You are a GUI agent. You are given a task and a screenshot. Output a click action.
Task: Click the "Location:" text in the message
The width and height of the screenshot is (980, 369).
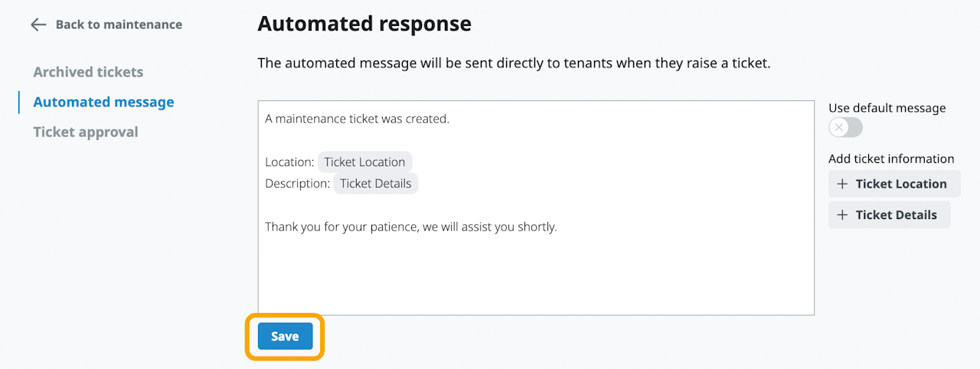coord(289,162)
